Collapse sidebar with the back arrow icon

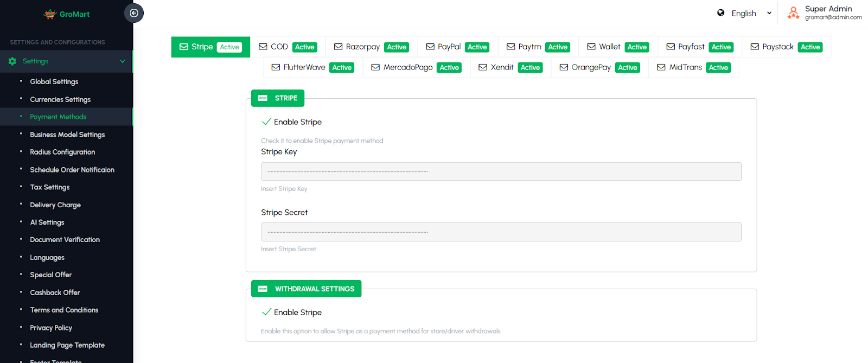point(134,13)
